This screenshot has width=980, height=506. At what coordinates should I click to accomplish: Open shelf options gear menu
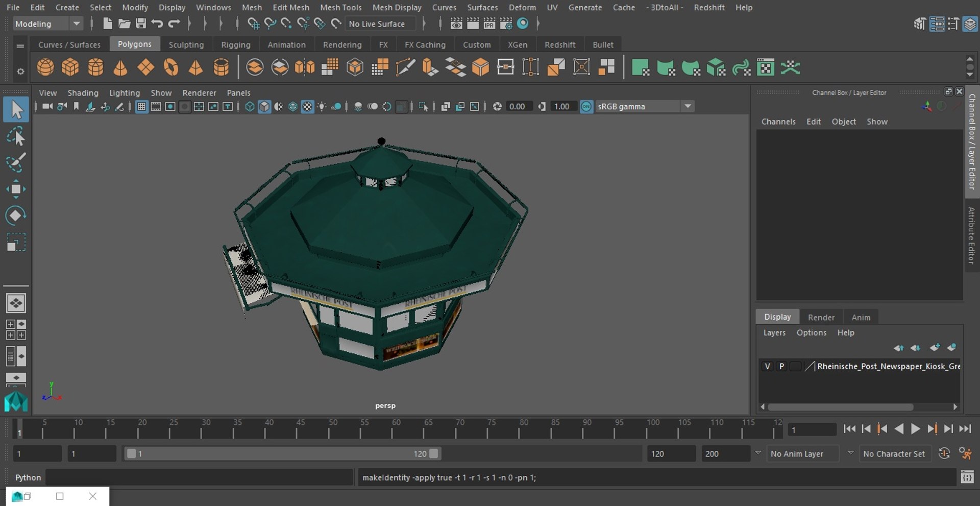point(20,71)
